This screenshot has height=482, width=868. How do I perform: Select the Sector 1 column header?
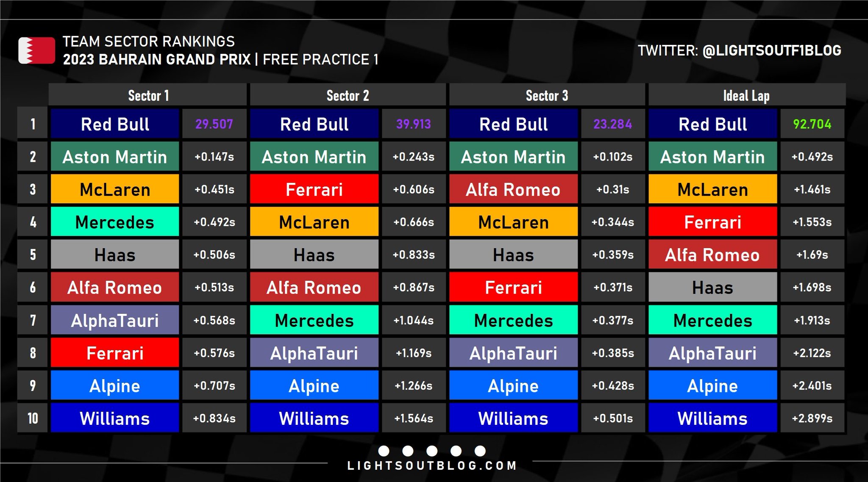coord(148,95)
